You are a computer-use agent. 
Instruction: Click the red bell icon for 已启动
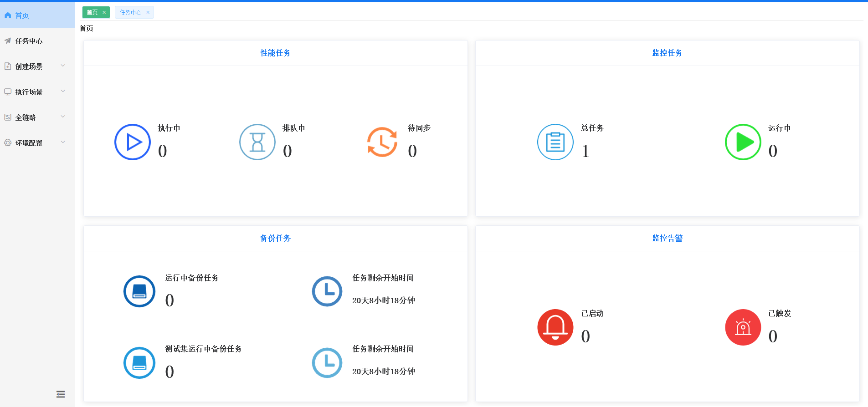click(555, 327)
